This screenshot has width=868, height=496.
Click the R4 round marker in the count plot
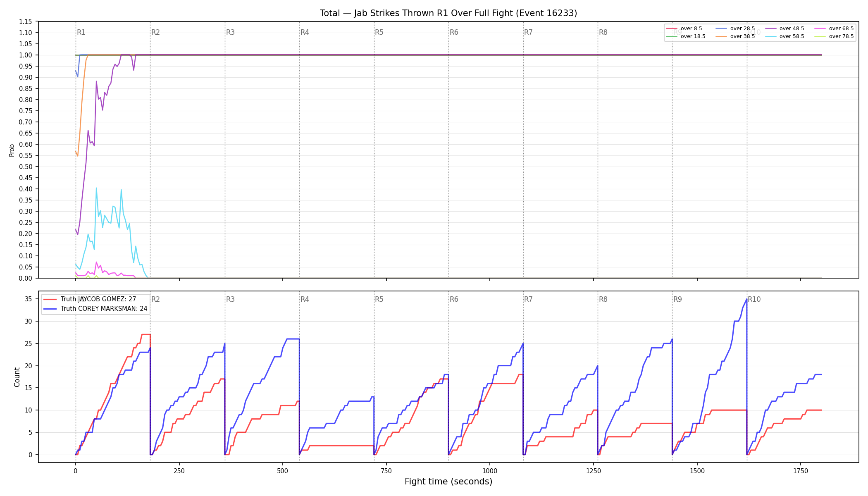click(305, 299)
